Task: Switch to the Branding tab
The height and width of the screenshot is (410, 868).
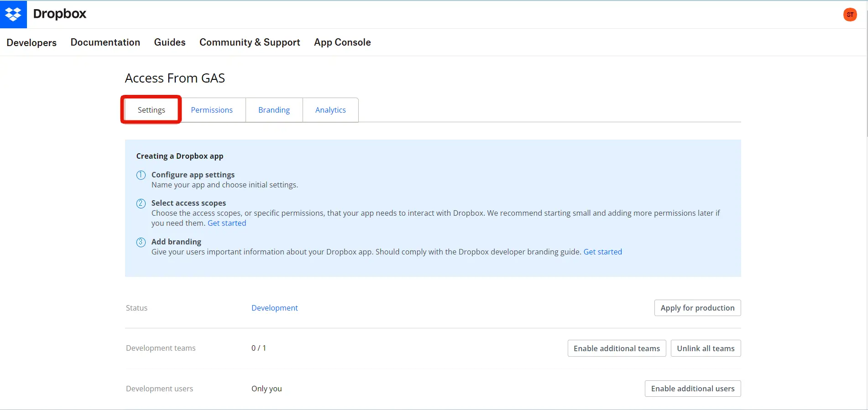Action: tap(274, 110)
